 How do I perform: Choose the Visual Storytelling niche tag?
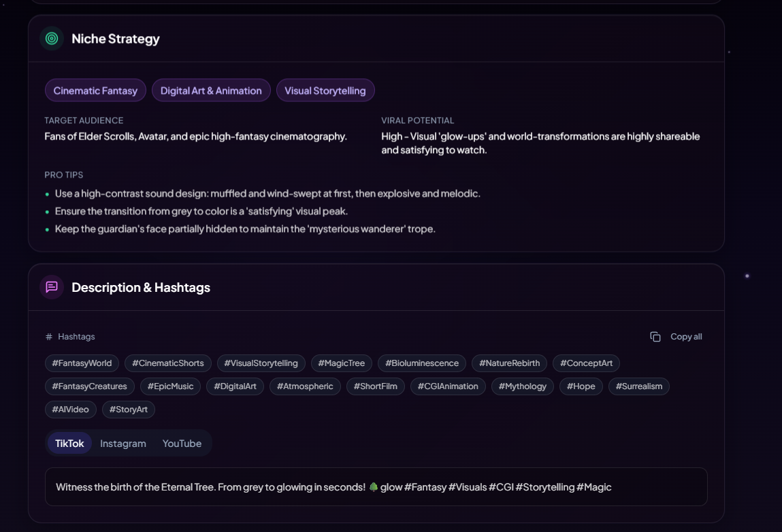325,90
